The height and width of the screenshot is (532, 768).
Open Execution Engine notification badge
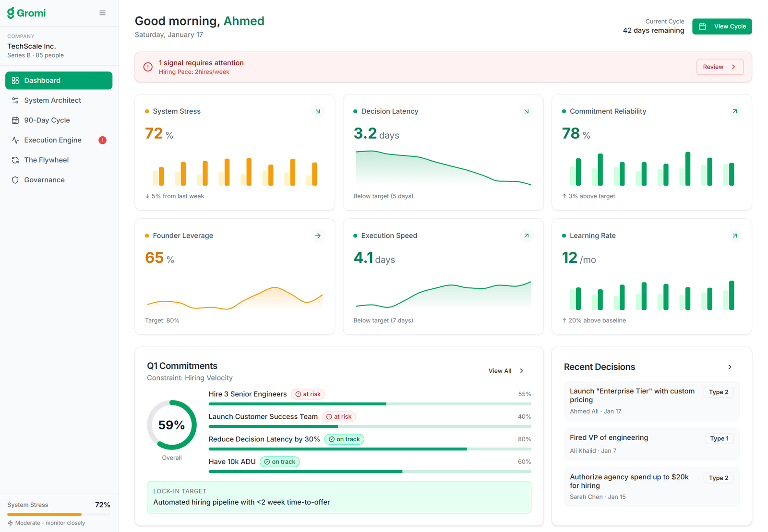coord(102,140)
